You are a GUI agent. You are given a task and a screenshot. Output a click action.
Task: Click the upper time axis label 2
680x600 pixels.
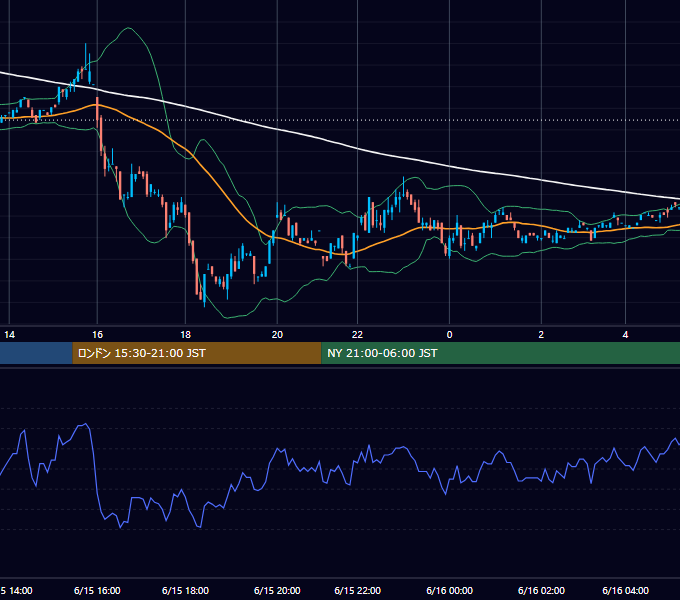[541, 335]
